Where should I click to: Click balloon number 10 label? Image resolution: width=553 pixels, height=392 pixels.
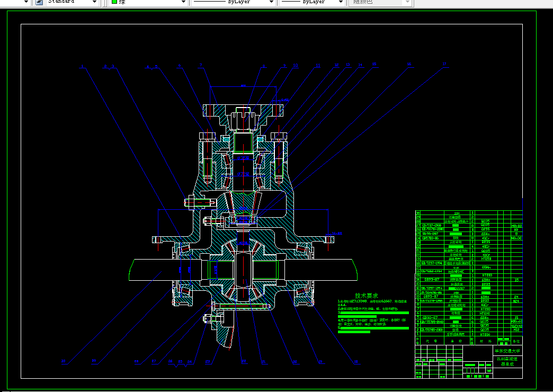coord(296,65)
